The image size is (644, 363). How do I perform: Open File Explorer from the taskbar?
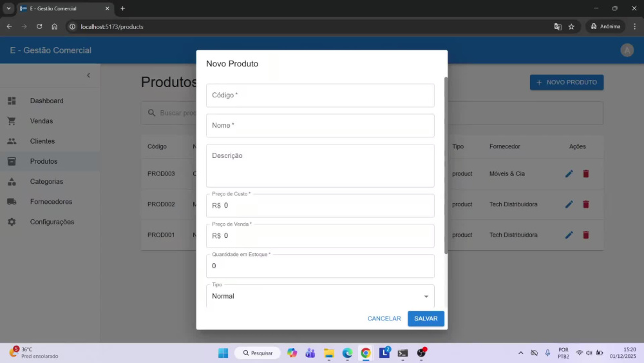point(329,353)
